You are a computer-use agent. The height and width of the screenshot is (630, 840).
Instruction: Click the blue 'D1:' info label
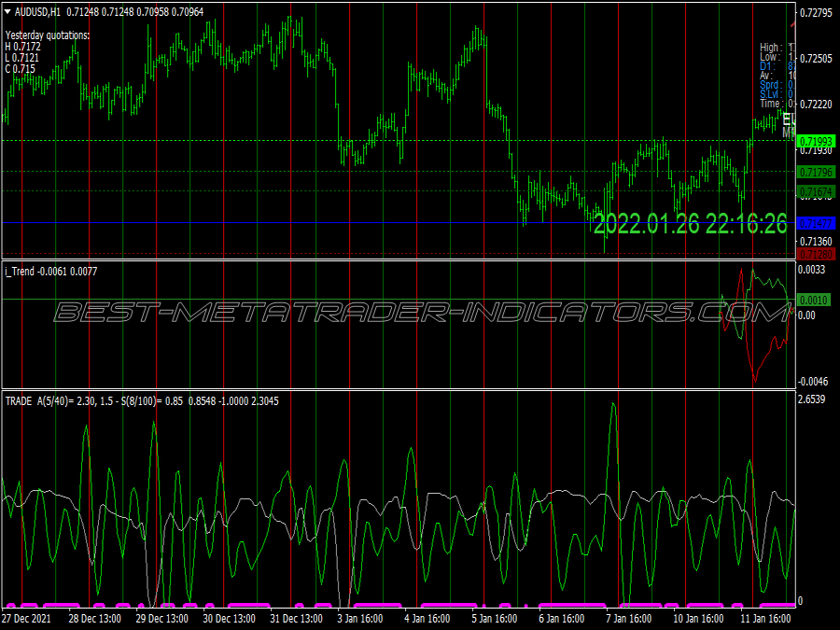point(768,66)
